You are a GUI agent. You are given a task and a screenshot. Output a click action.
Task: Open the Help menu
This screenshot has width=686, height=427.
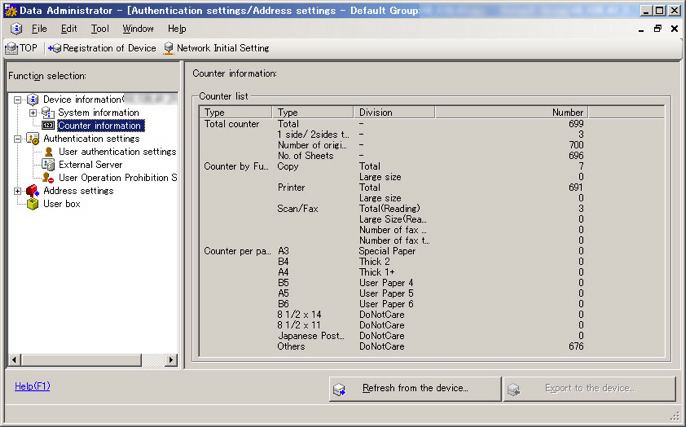(x=177, y=29)
